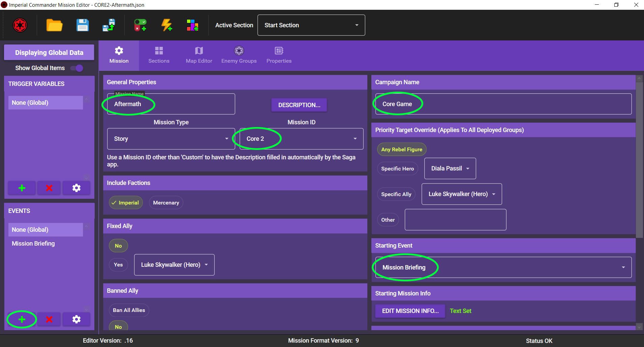Click the EDIT MISSION INFO... button
The image size is (644, 347).
[410, 311]
